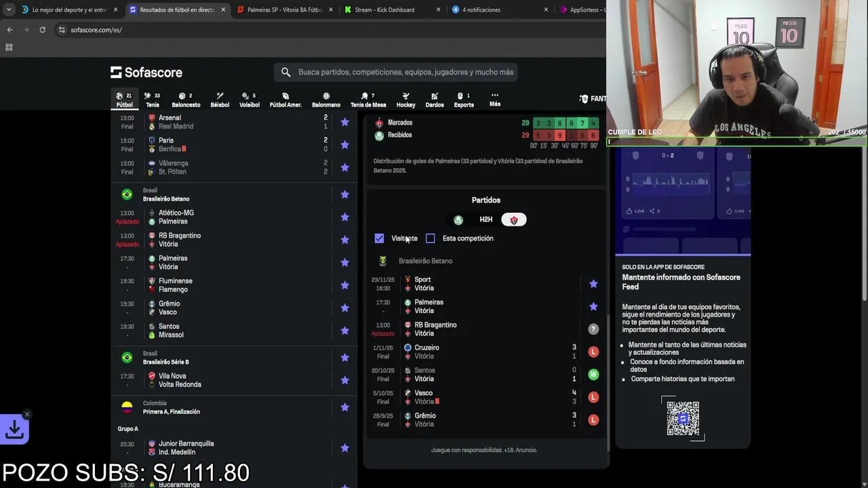Star the Junior Barranquilla vs Ind. Medellín match
The width and height of the screenshot is (868, 488).
pyautogui.click(x=344, y=448)
